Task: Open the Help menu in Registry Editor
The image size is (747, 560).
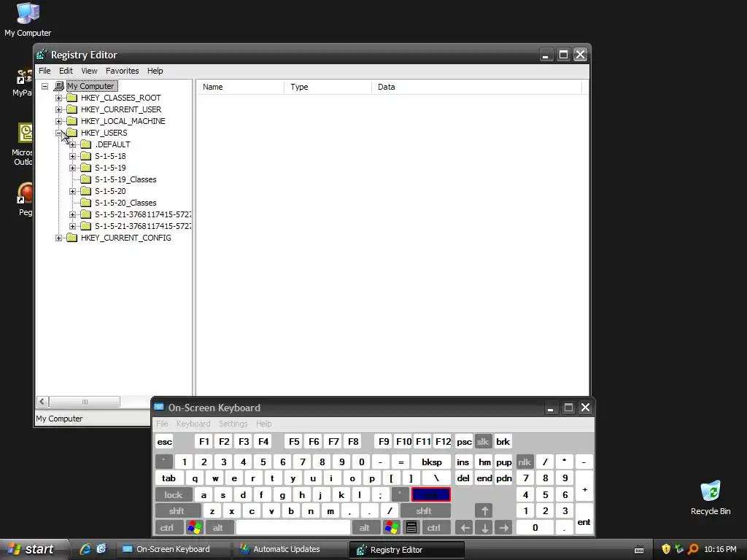Action: (x=155, y=71)
